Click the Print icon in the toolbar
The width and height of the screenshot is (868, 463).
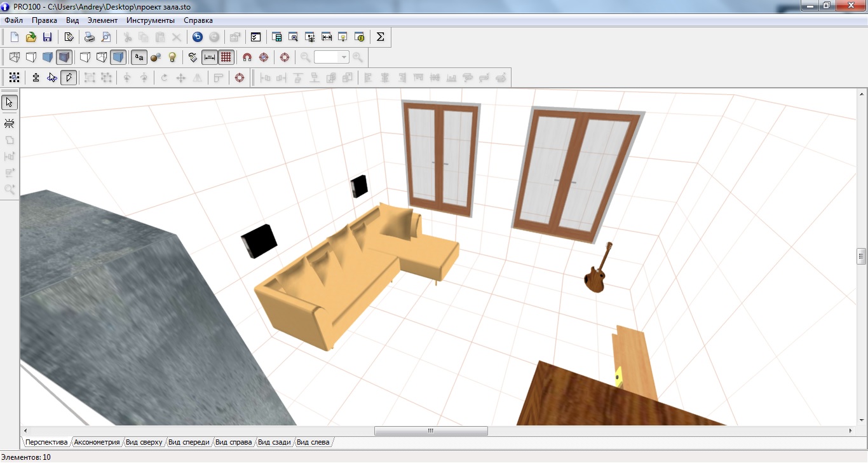[90, 37]
